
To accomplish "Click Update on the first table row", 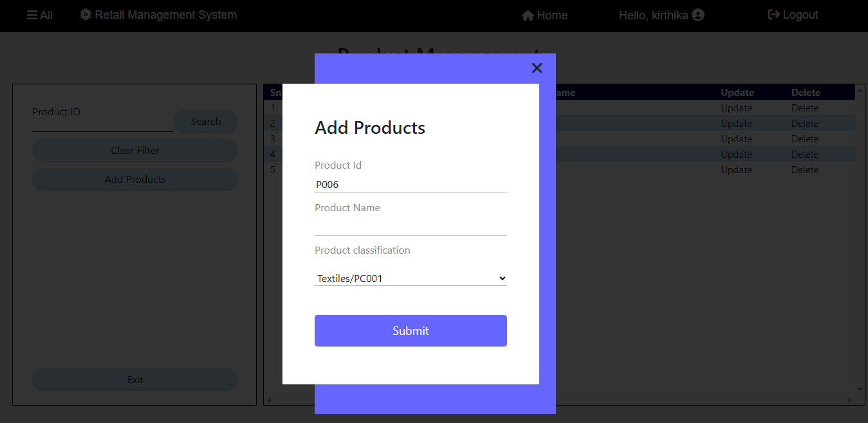I will (736, 108).
